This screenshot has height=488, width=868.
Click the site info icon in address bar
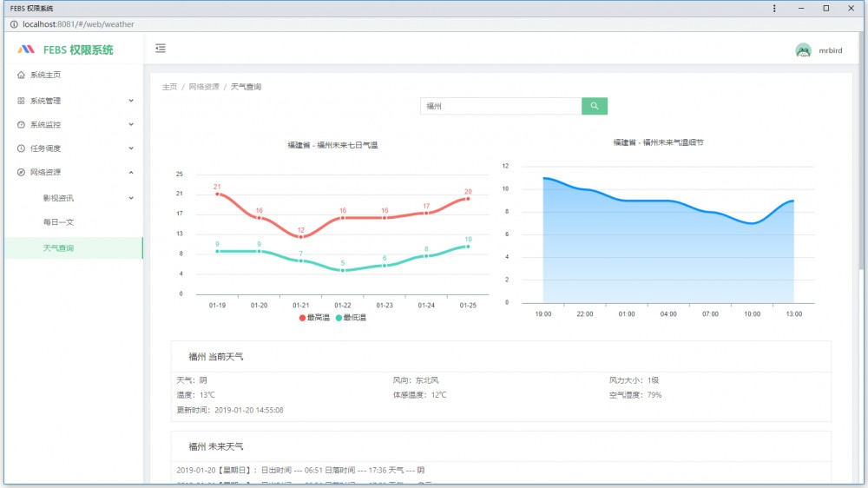(x=14, y=24)
